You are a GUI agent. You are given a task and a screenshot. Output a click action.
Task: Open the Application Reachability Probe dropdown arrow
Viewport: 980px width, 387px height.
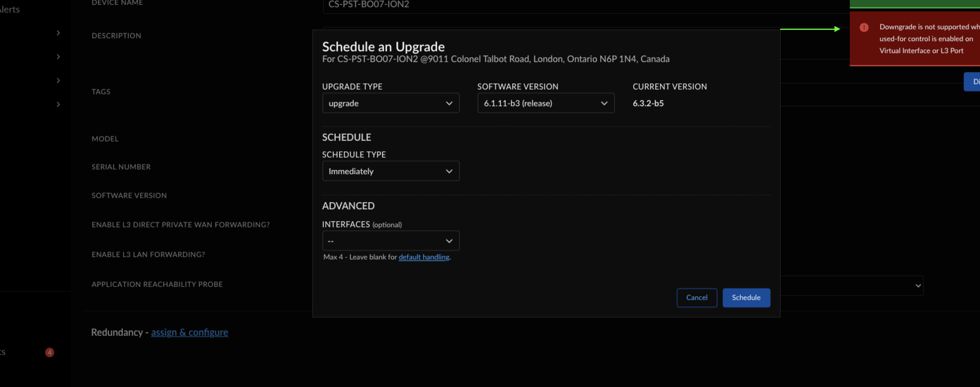(918, 286)
